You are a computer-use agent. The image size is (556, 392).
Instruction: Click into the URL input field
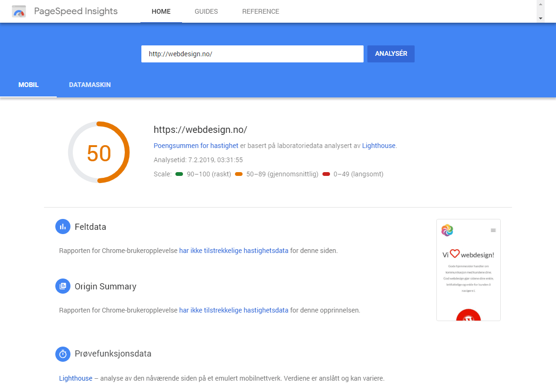252,54
